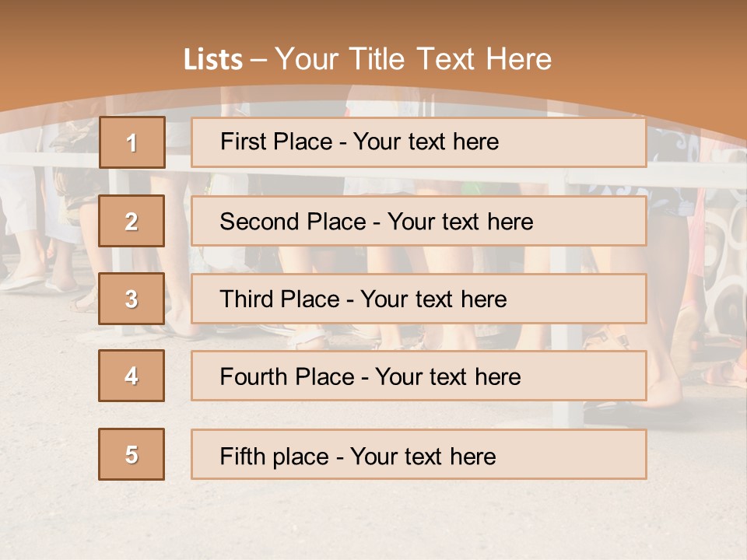The width and height of the screenshot is (747, 560).
Task: Click "Your text here" in the Fifth place row
Action: [x=423, y=456]
